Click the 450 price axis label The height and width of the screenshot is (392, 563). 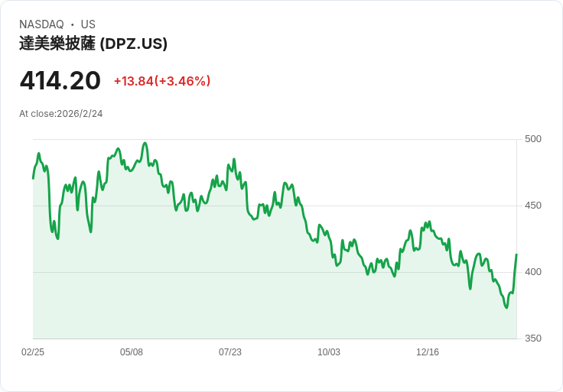[533, 206]
